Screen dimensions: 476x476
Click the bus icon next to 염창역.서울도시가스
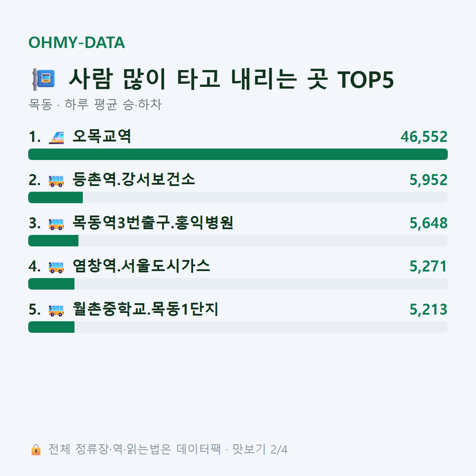[x=56, y=267]
